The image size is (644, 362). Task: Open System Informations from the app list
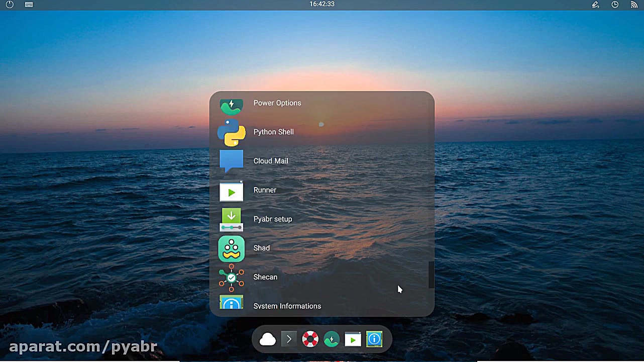(287, 306)
